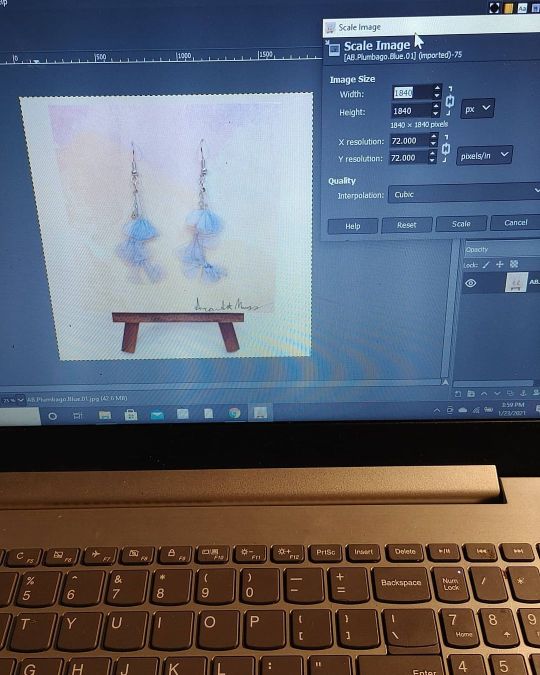Toggle lock pixels brush icon in Layers
540x675 pixels.
tap(486, 264)
